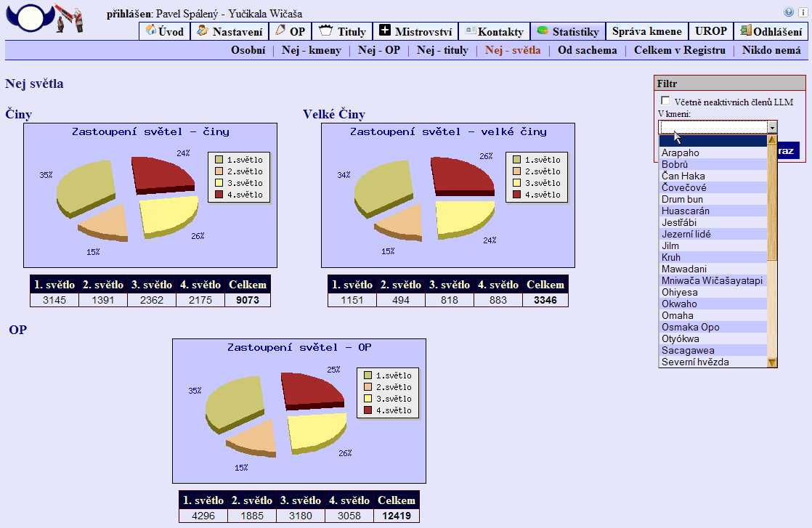Click Odhlášení to log out

(771, 31)
